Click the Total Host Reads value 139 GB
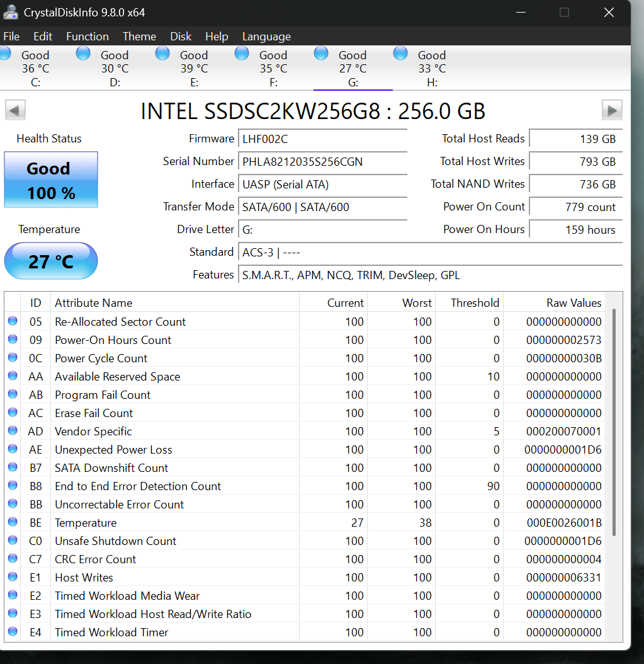Image resolution: width=644 pixels, height=664 pixels. 576,139
